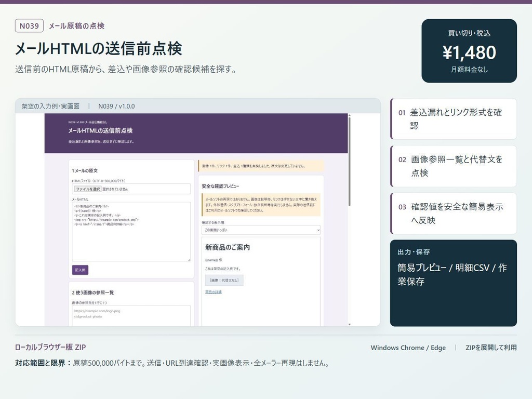Click the 買い切り・税込 label
Viewport: 532px width, 399px height.
click(x=469, y=33)
